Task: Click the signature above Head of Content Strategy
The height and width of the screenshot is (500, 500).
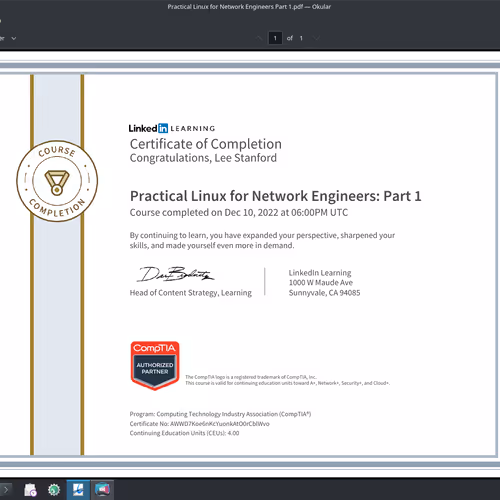Action: point(175,274)
